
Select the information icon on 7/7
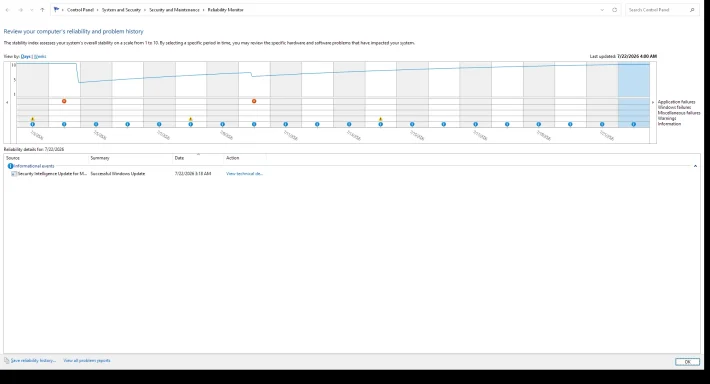[x=159, y=124]
